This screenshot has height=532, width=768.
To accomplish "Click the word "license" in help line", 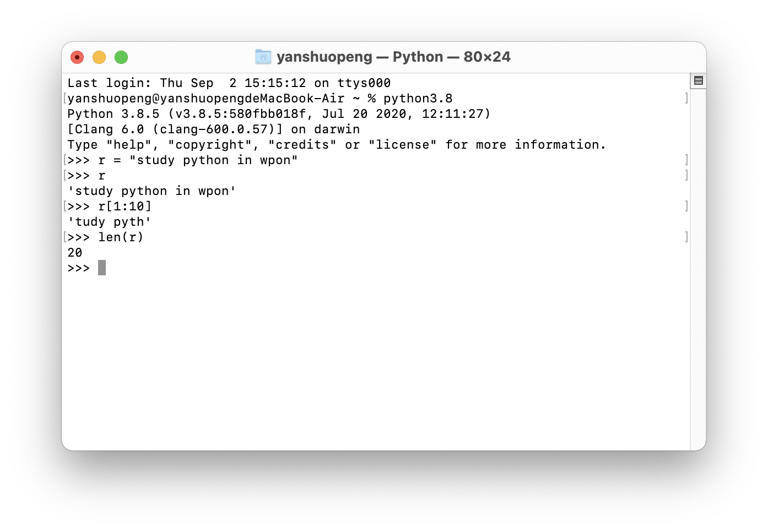I will point(403,145).
